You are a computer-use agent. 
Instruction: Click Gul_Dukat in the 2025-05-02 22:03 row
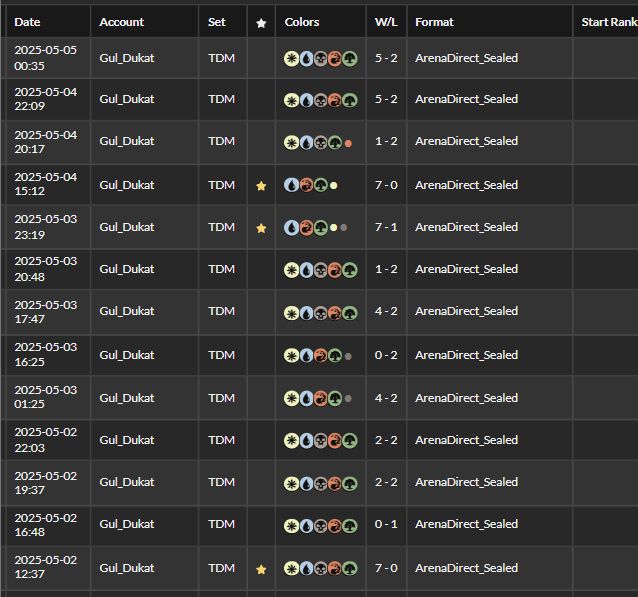127,440
